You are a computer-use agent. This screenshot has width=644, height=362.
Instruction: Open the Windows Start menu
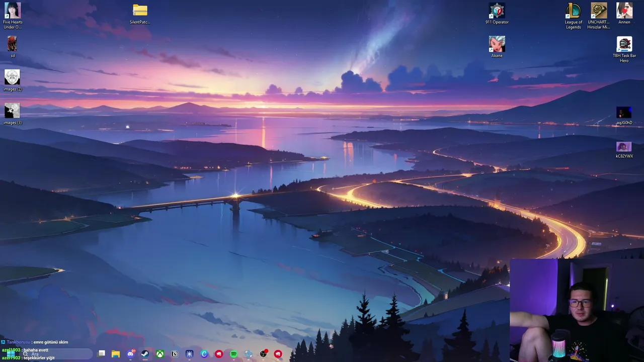(x=10, y=354)
